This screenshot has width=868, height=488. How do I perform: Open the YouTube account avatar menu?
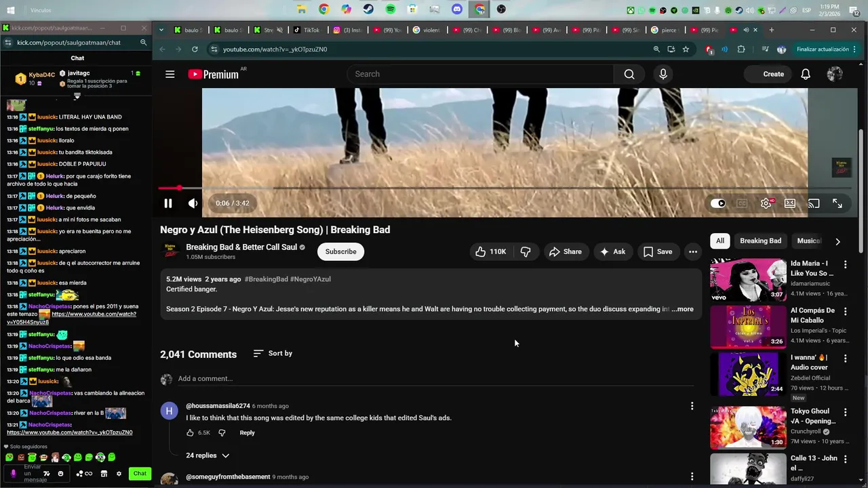click(835, 74)
